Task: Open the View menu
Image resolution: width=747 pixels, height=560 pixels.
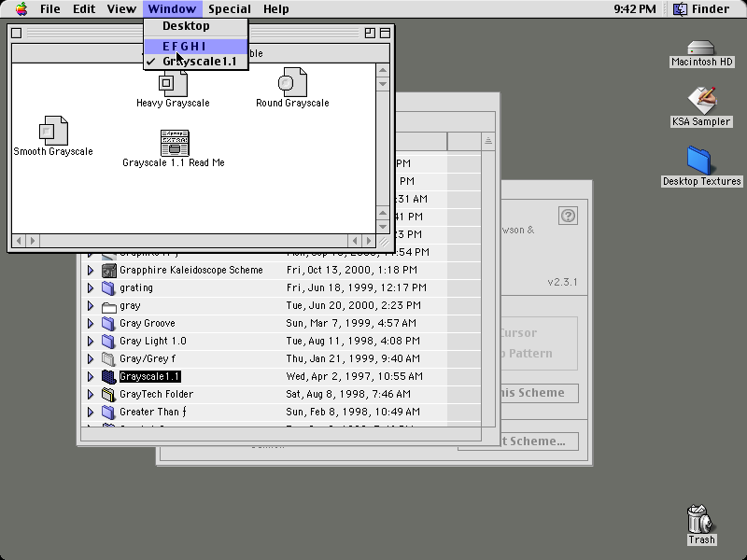Action: click(121, 9)
